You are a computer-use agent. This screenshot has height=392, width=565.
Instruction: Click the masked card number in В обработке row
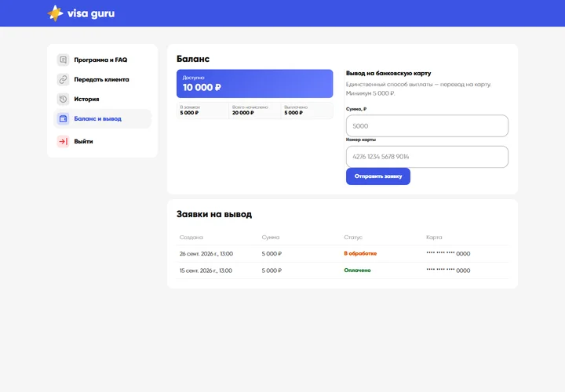point(448,253)
